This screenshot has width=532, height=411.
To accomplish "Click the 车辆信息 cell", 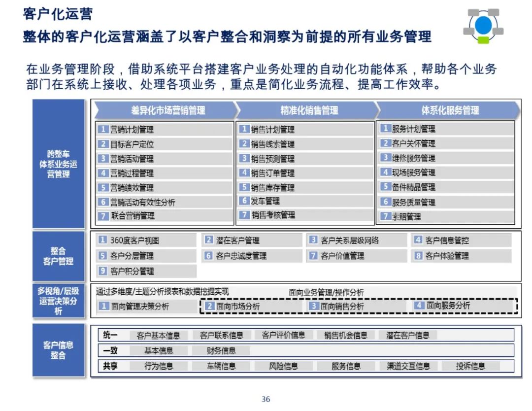I will [x=221, y=366].
